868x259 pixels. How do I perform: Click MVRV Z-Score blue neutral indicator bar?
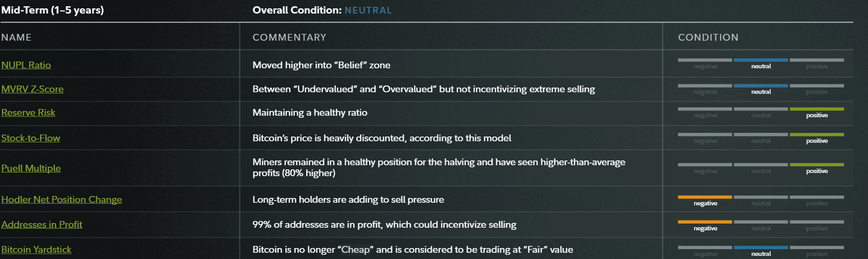(x=761, y=85)
